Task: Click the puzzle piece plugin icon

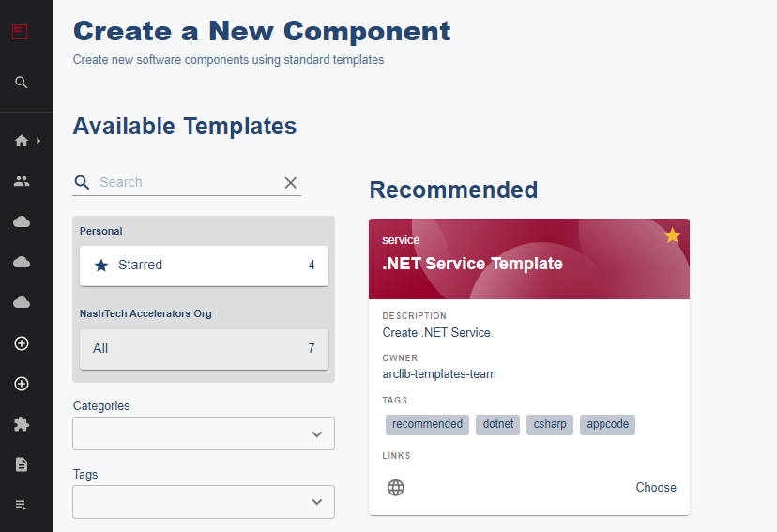Action: 22,424
